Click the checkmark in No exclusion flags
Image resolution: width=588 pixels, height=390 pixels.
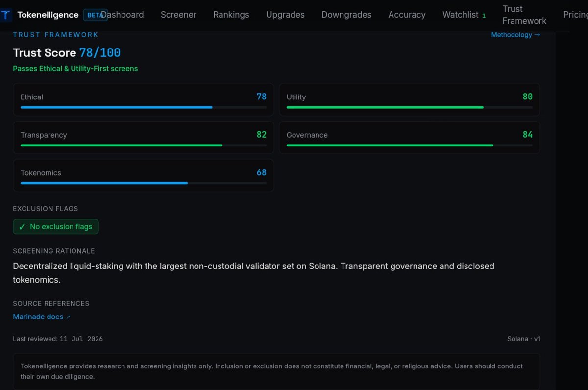tap(22, 227)
